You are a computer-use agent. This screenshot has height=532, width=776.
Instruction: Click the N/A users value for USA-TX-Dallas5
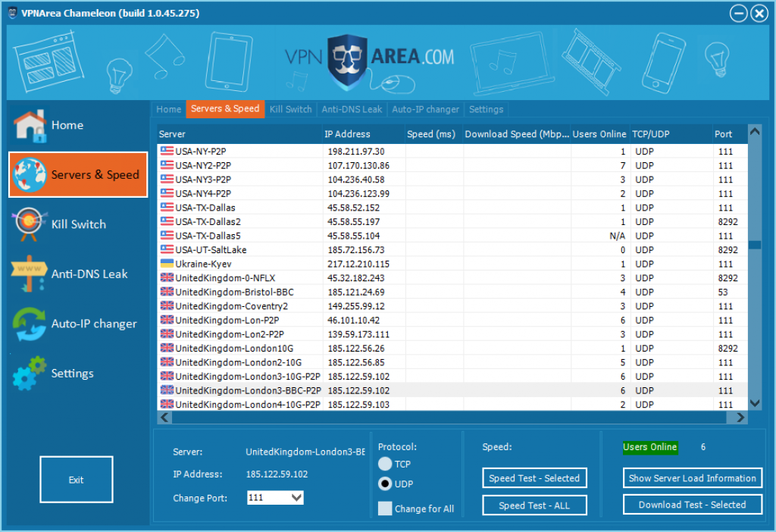point(617,236)
